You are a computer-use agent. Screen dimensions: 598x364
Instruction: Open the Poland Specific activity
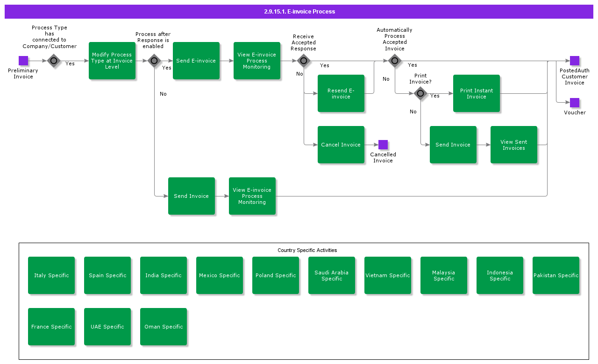[x=276, y=275]
